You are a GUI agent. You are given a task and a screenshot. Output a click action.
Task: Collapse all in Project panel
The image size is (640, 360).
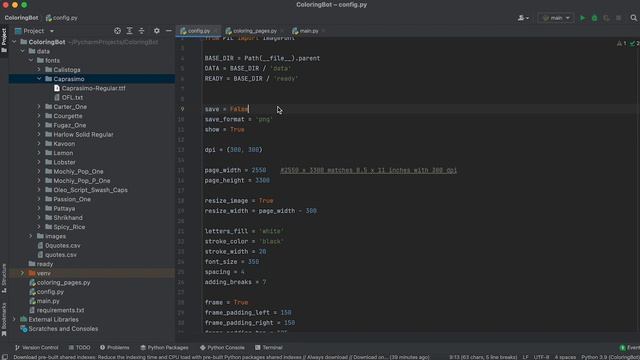click(x=141, y=31)
